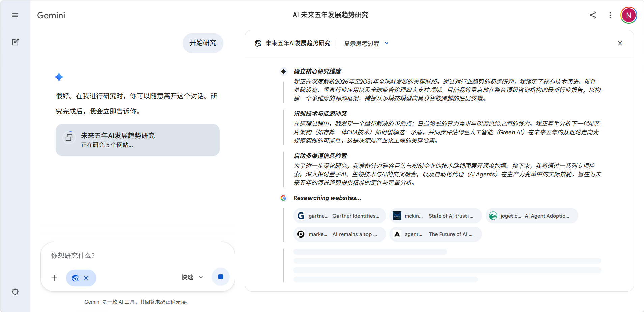Open the Gartner Identifies source chip
This screenshot has width=644, height=312.
click(340, 216)
